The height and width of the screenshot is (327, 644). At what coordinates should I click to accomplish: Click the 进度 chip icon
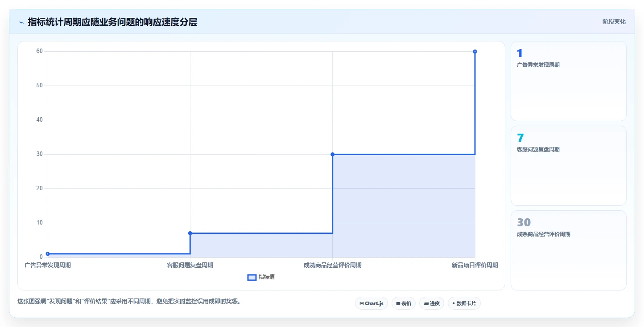pyautogui.click(x=426, y=303)
